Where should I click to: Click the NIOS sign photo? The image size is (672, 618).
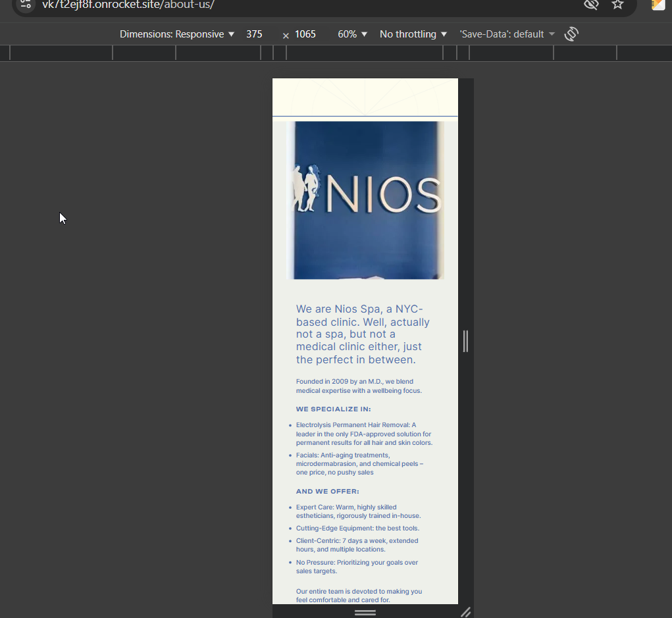(x=365, y=200)
